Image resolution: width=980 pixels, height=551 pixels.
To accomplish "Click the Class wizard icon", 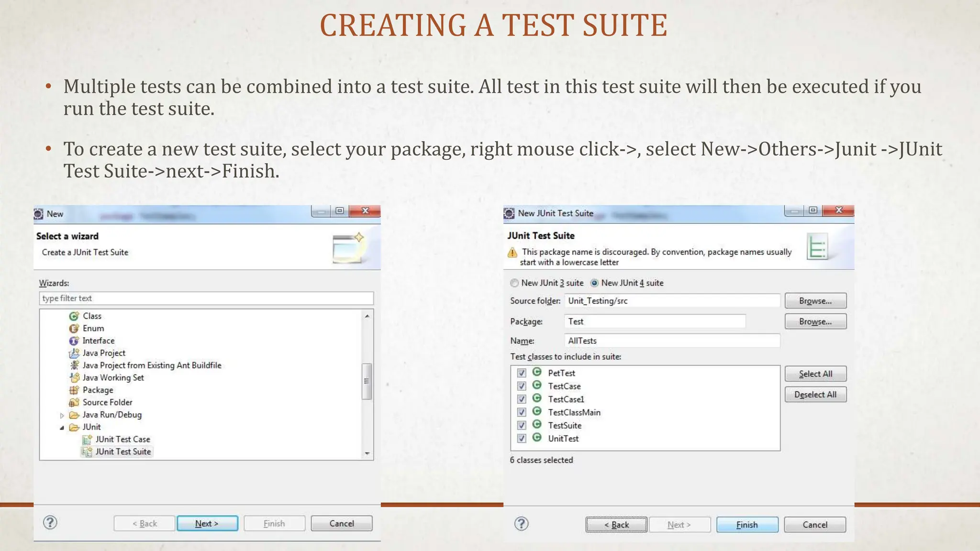I will click(74, 316).
